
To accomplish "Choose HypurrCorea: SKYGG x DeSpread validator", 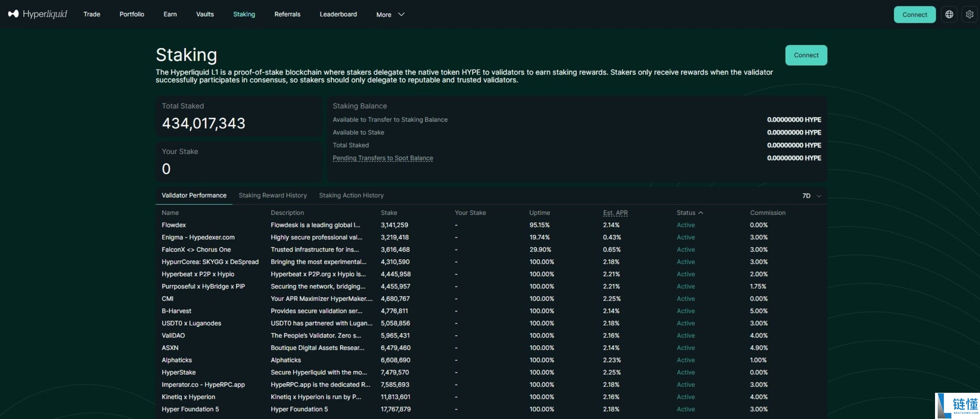I will coord(210,262).
